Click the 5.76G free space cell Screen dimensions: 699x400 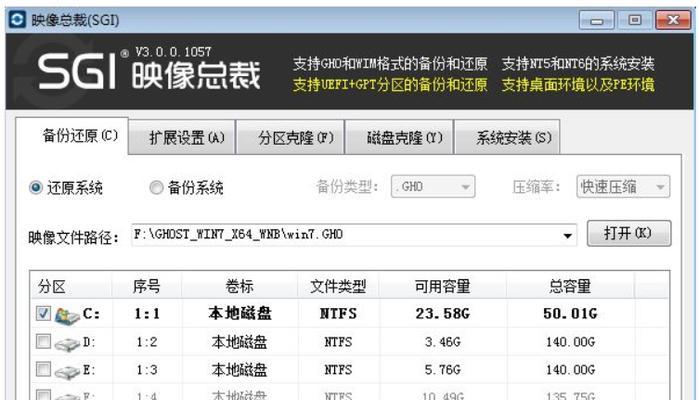(x=442, y=370)
